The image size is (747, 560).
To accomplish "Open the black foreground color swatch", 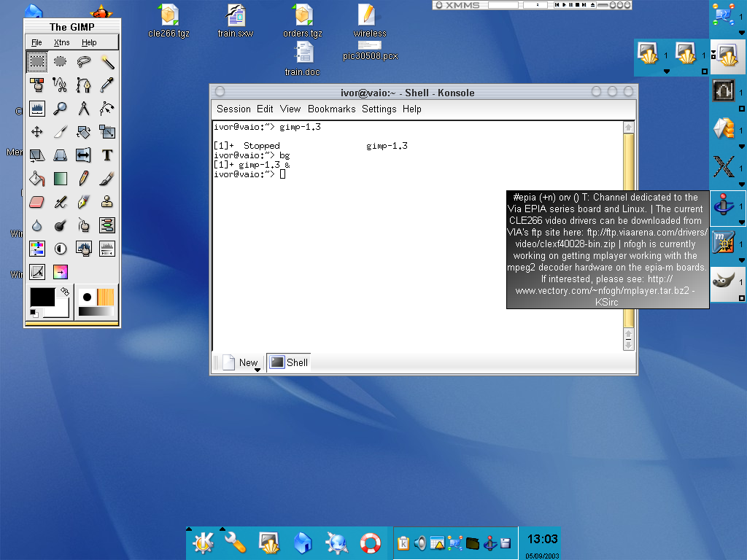I will [x=42, y=297].
